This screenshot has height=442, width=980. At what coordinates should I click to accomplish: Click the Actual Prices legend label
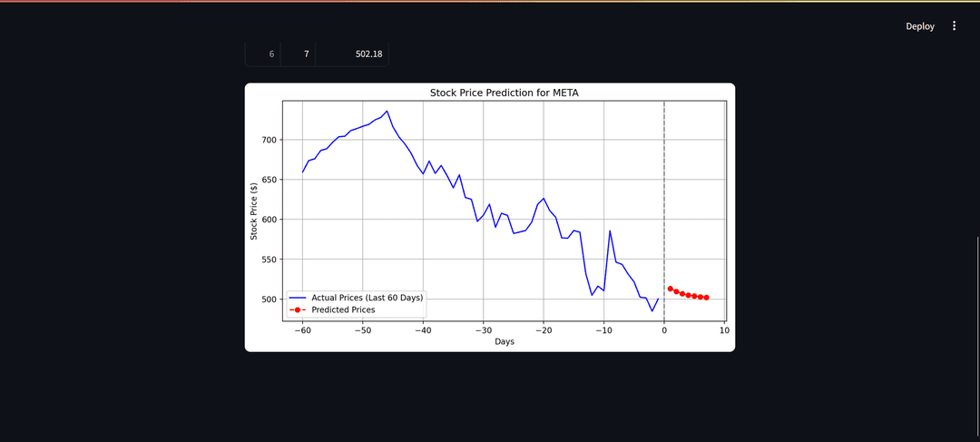367,298
